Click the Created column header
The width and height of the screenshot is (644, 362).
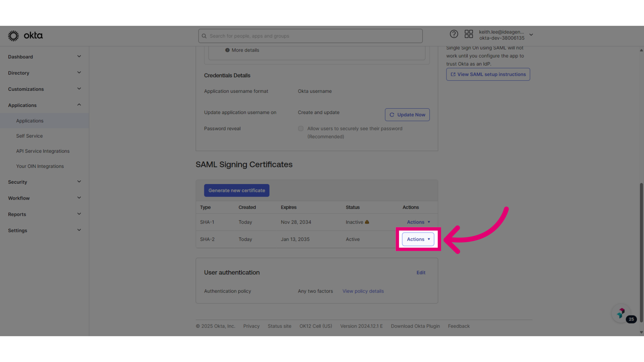pyautogui.click(x=247, y=207)
